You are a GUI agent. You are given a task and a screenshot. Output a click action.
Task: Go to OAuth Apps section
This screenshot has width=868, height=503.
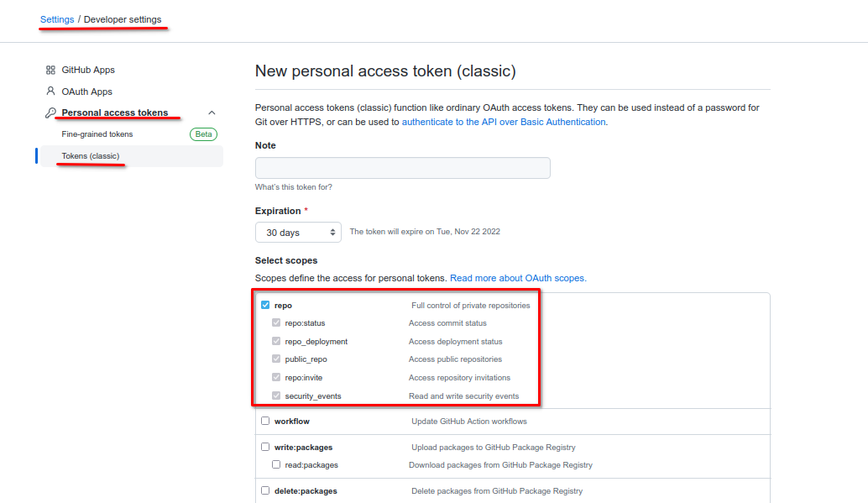click(86, 92)
